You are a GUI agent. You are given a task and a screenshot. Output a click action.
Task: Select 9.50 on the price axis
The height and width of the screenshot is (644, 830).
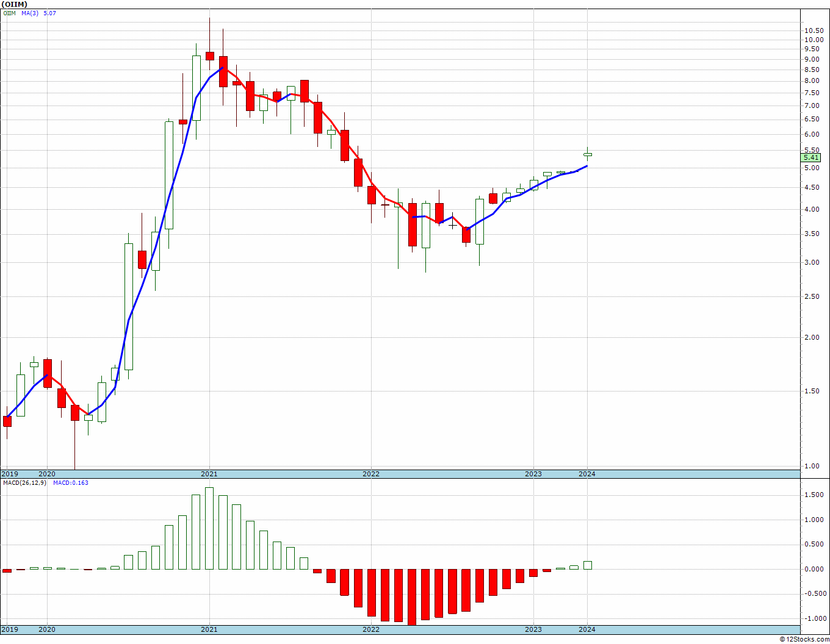pos(811,49)
